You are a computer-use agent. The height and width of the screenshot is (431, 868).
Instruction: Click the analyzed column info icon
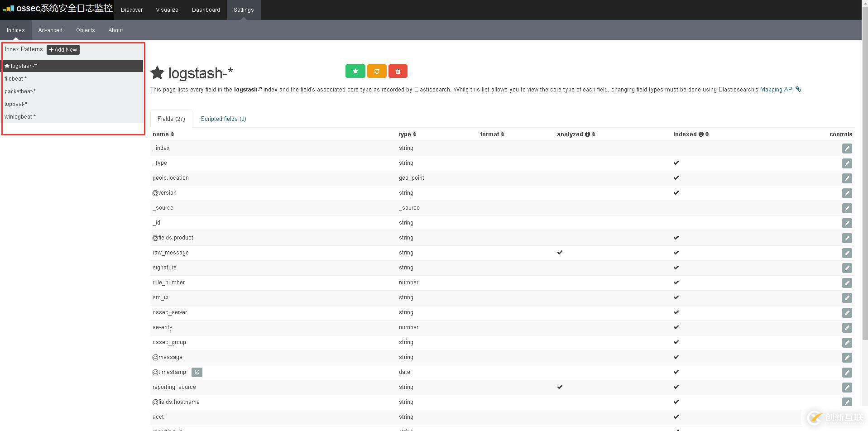click(587, 134)
